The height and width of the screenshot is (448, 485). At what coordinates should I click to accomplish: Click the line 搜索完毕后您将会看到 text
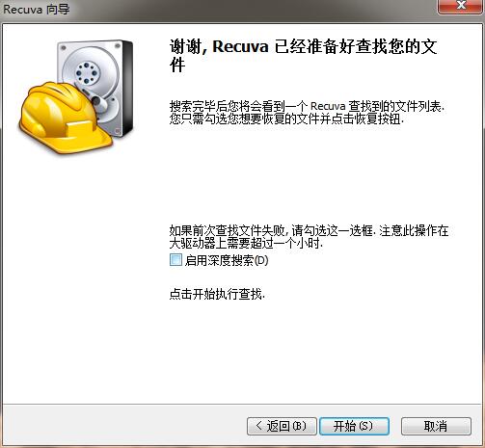coord(307,106)
